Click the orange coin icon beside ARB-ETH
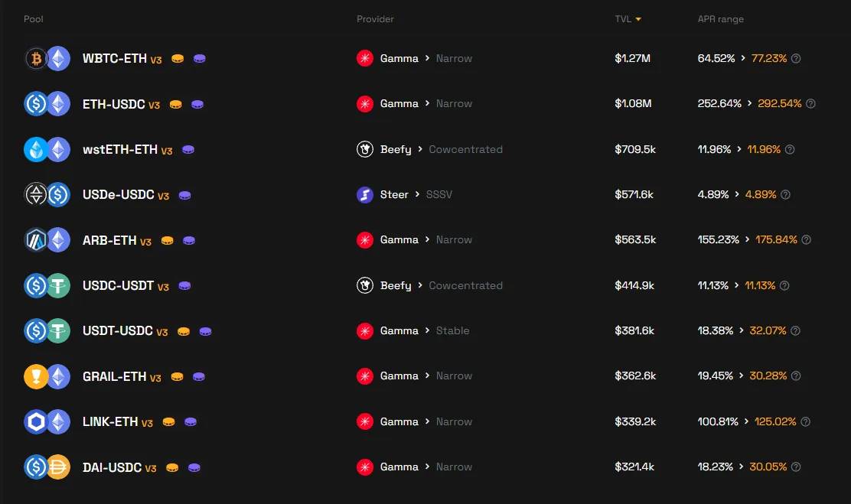This screenshot has height=504, width=851. click(168, 241)
